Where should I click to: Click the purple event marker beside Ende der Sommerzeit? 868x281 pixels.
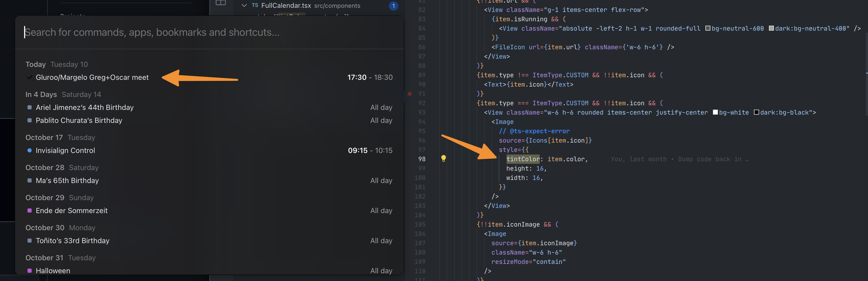[29, 210]
